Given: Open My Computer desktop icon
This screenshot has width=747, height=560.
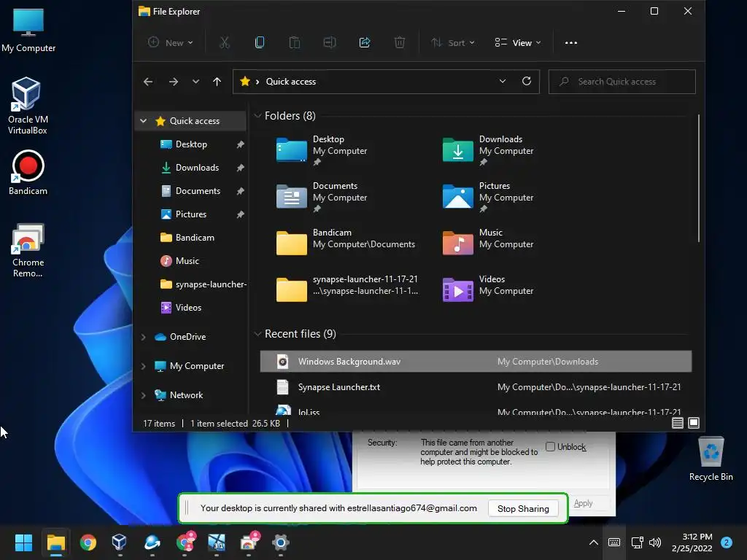Looking at the screenshot, I should [x=28, y=29].
